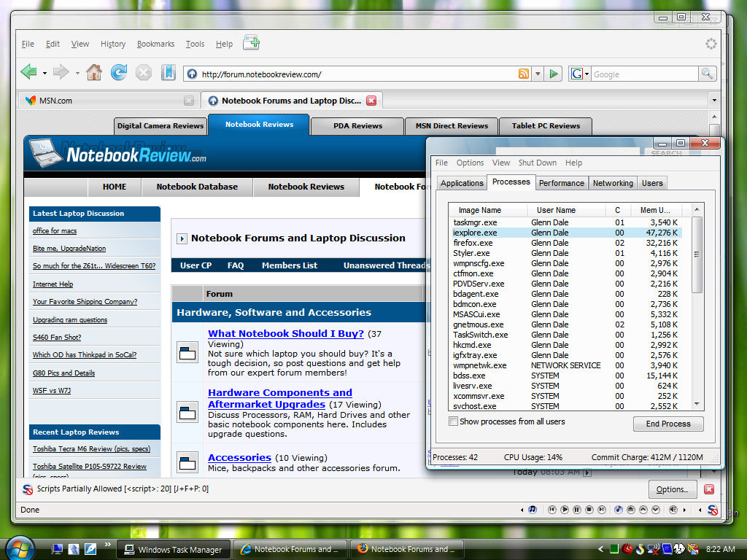Screen dimensions: 747x560
Task: Click the PDA Reviews site tab
Action: [357, 126]
